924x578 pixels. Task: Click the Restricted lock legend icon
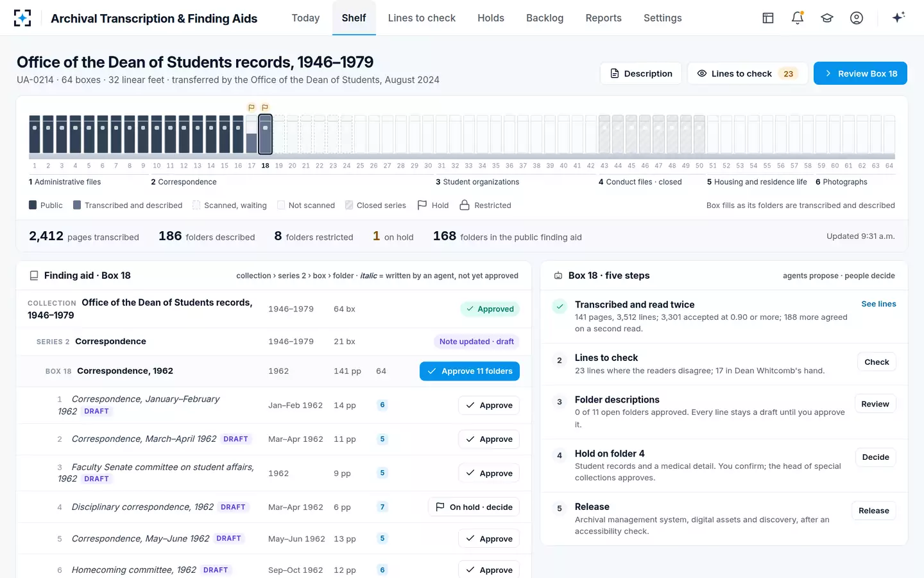coord(465,205)
